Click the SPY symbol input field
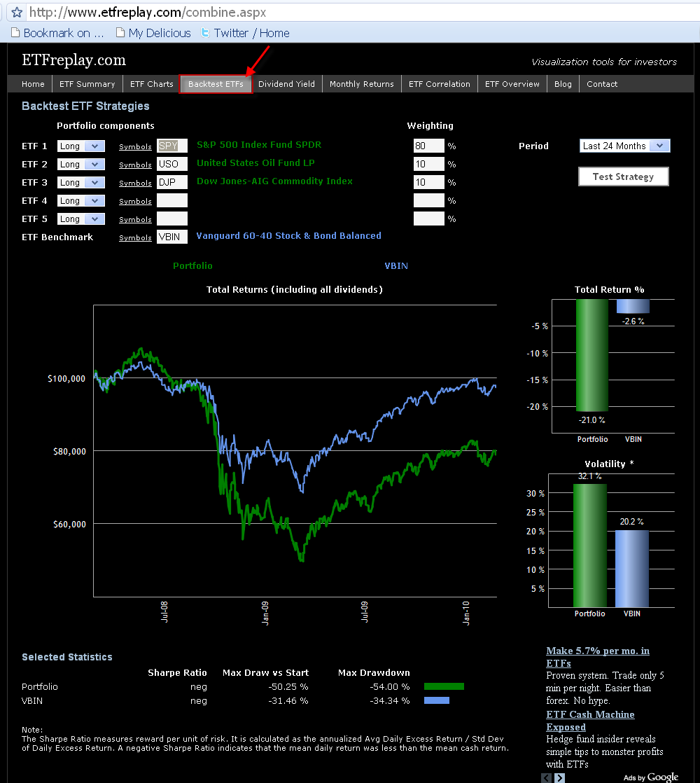700x783 pixels. pos(172,146)
